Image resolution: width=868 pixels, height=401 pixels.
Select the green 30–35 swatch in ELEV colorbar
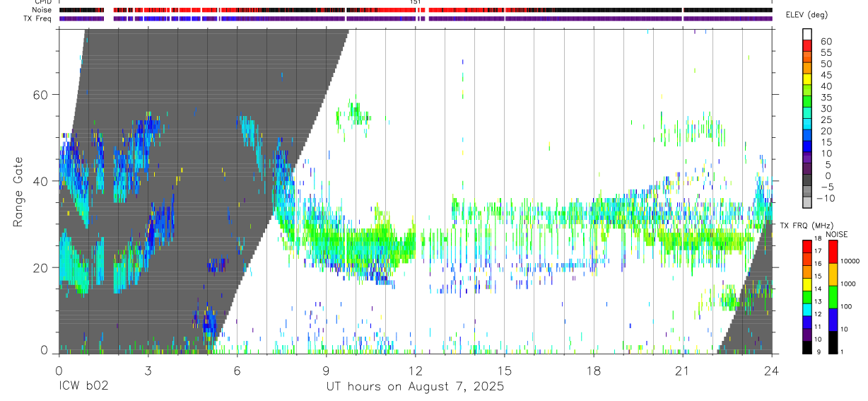807,103
